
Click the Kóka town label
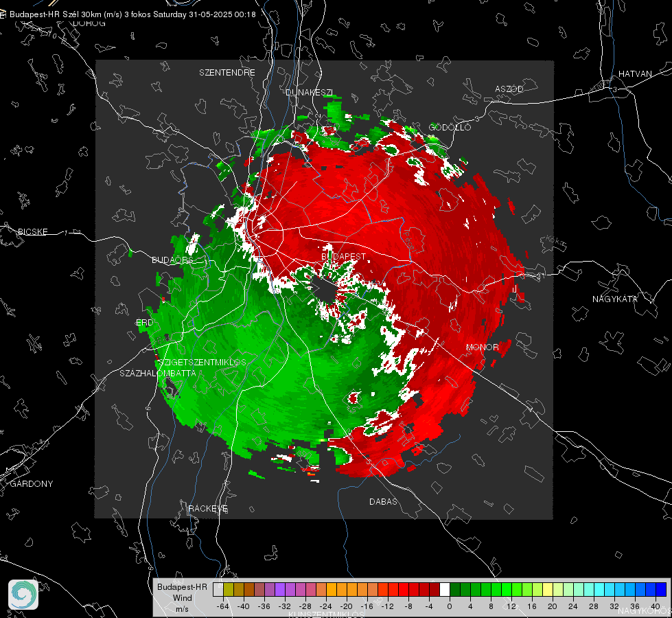[x=555, y=242]
